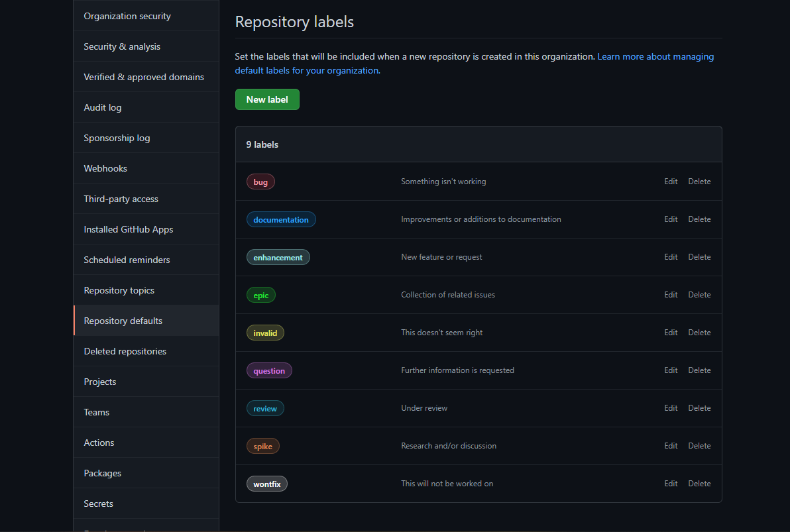Image resolution: width=790 pixels, height=532 pixels.
Task: Delete the review label
Action: [699, 408]
